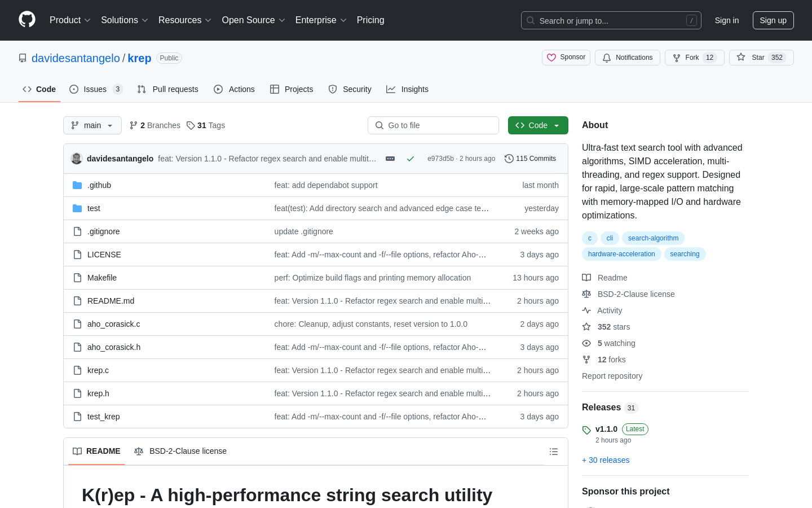This screenshot has height=508, width=812.
Task: Click the Notifications bell button
Action: coord(628,58)
